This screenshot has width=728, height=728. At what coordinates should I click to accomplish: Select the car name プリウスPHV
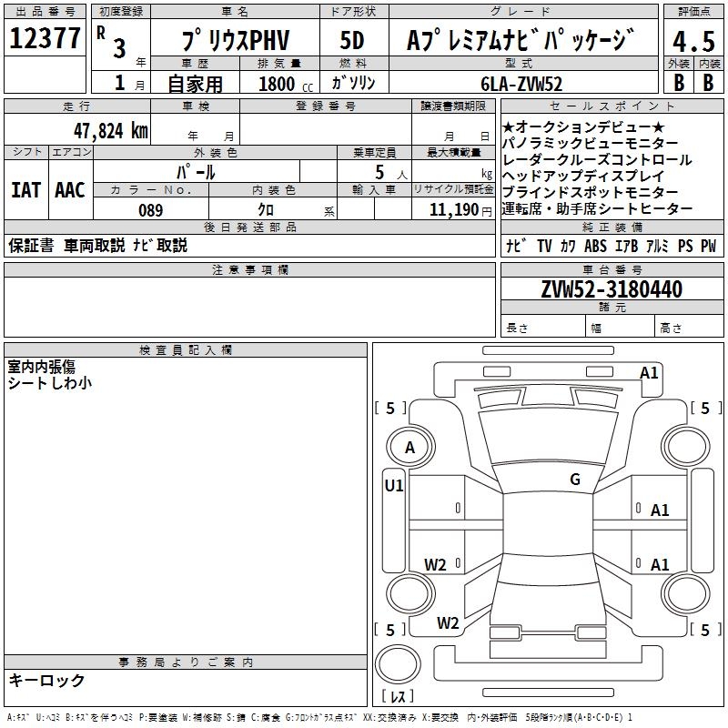(236, 40)
